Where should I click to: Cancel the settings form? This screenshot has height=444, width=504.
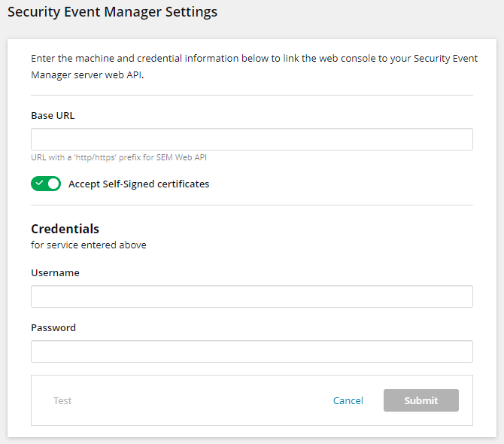tap(348, 400)
